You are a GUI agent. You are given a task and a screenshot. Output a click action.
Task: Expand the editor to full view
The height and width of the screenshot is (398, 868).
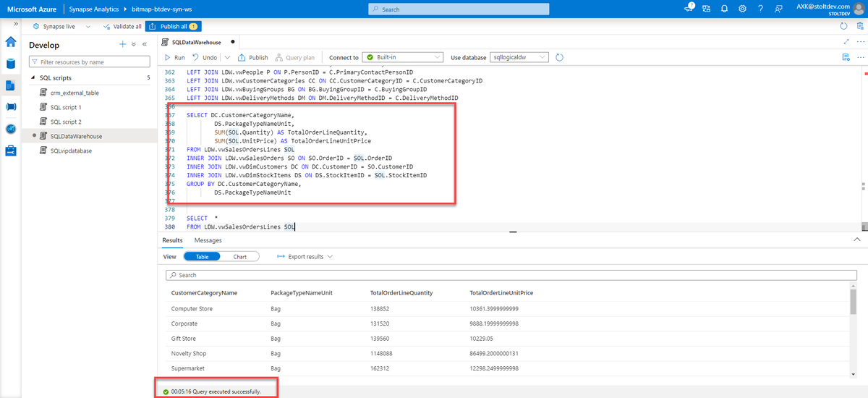[846, 42]
